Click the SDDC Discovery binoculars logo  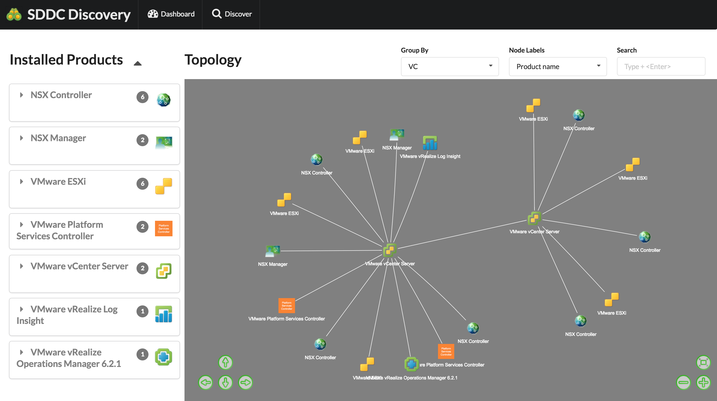click(14, 14)
